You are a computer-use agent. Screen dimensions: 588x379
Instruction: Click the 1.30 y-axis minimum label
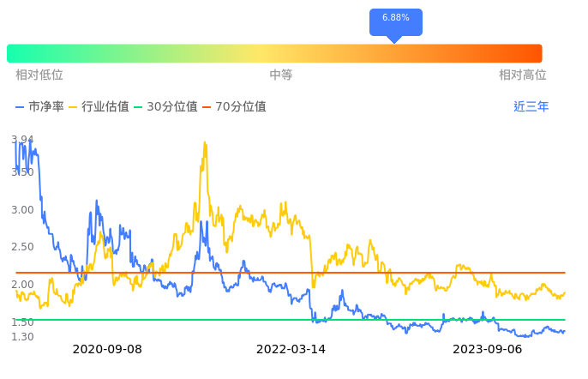click(x=22, y=336)
